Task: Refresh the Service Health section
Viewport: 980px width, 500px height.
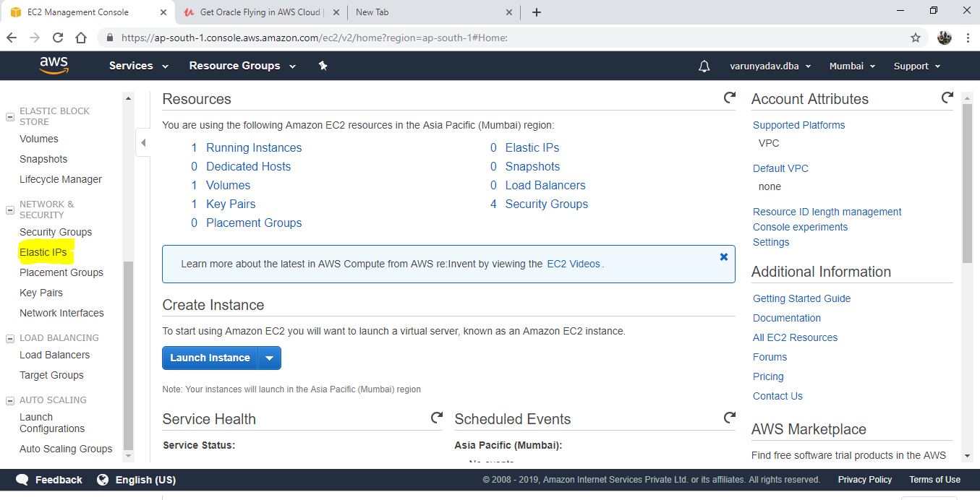Action: point(437,418)
